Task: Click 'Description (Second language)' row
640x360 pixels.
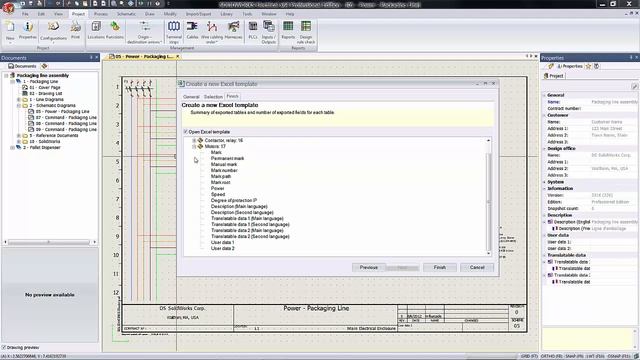Action: pos(242,212)
